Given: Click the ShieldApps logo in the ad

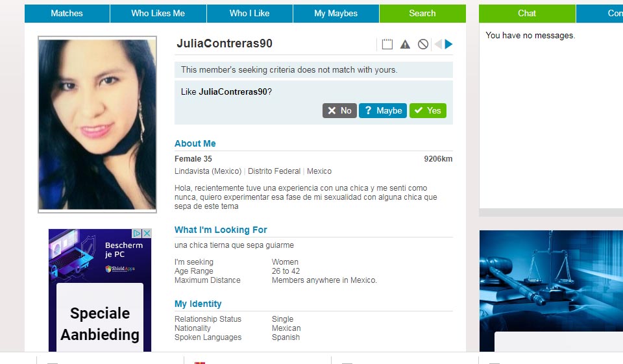Looking at the screenshot, I should point(115,269).
